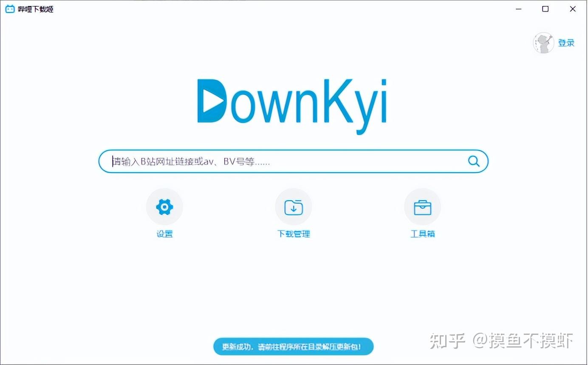Minimize the DownKyi window
The width and height of the screenshot is (588, 365).
tap(518, 9)
